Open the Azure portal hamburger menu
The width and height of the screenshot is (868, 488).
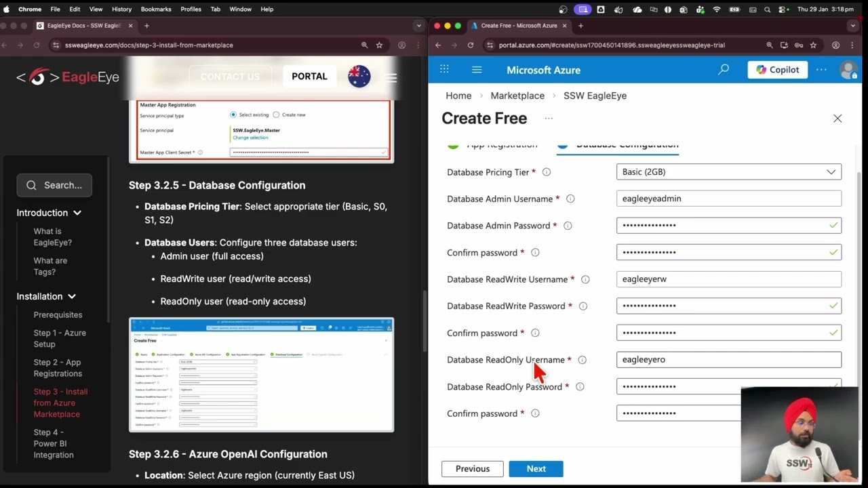[477, 69]
